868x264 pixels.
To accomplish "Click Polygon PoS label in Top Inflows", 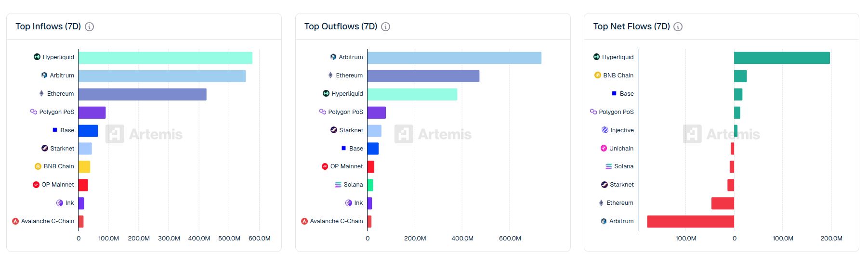I will [x=57, y=112].
